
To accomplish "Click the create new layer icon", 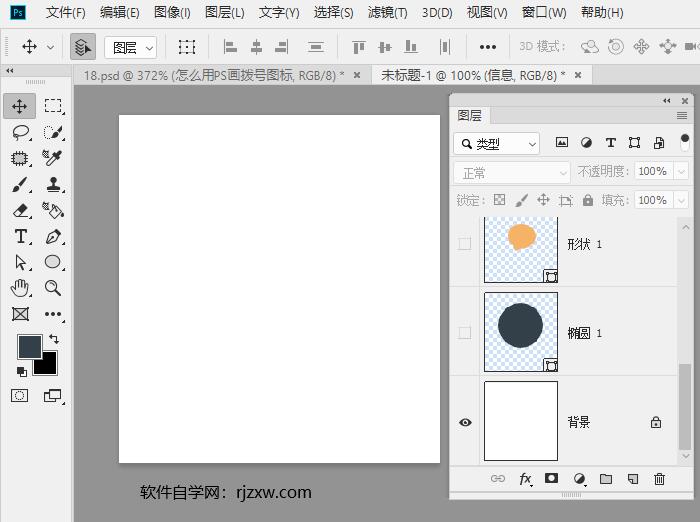I will coord(632,480).
